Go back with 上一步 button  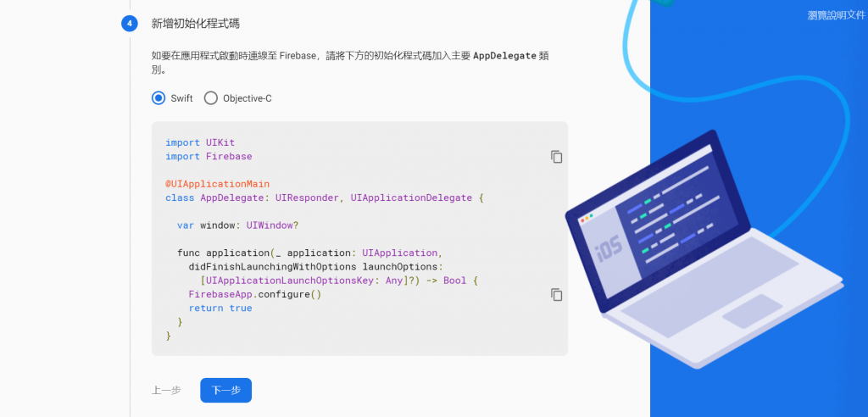166,391
